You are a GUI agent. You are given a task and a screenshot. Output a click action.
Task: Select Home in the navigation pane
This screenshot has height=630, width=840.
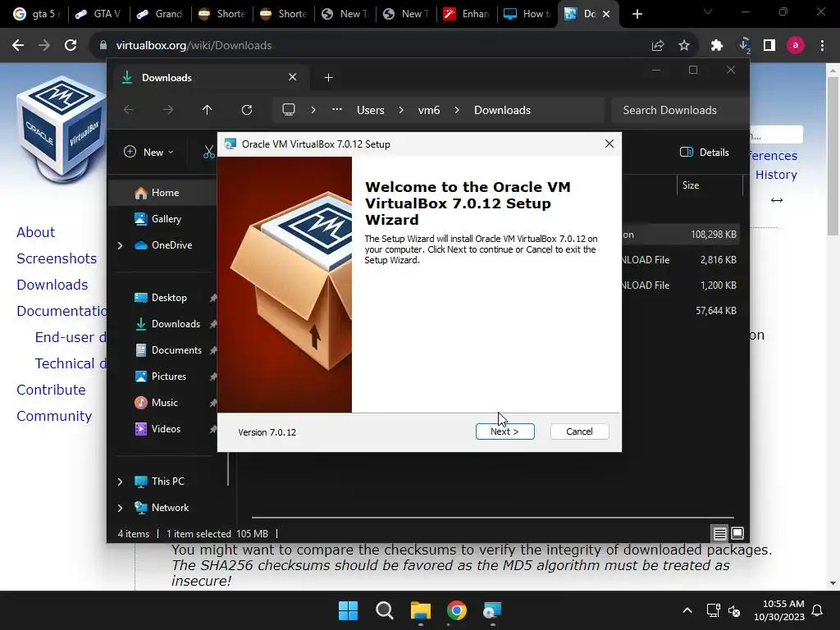[x=163, y=192]
